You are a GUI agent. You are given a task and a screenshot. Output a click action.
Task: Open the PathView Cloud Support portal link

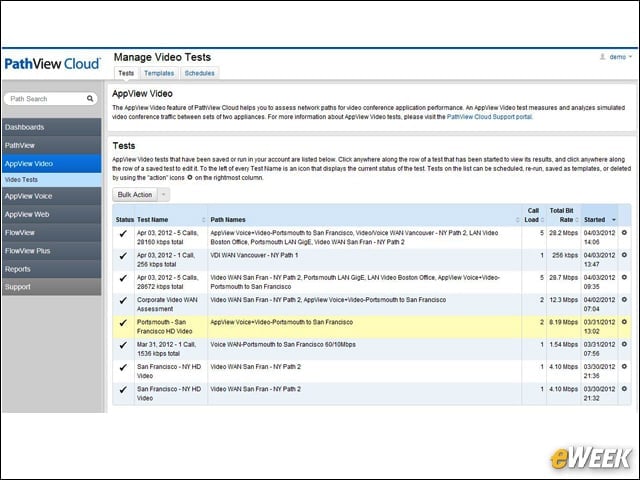pos(489,117)
